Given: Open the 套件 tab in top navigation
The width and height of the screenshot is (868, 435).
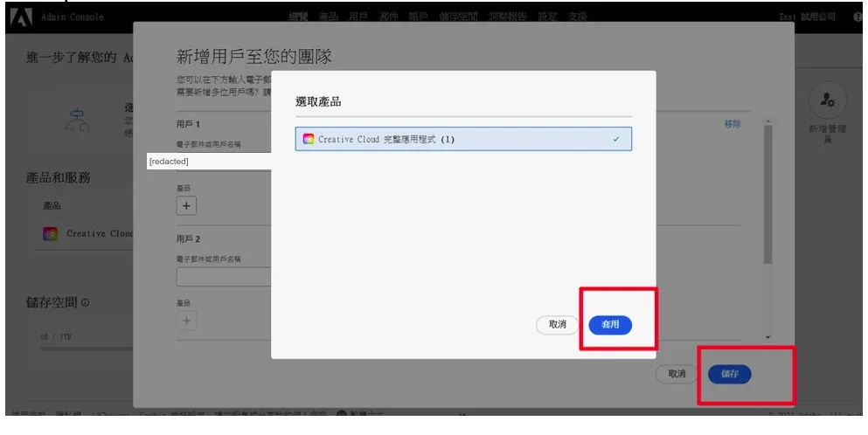Looking at the screenshot, I should click(389, 17).
